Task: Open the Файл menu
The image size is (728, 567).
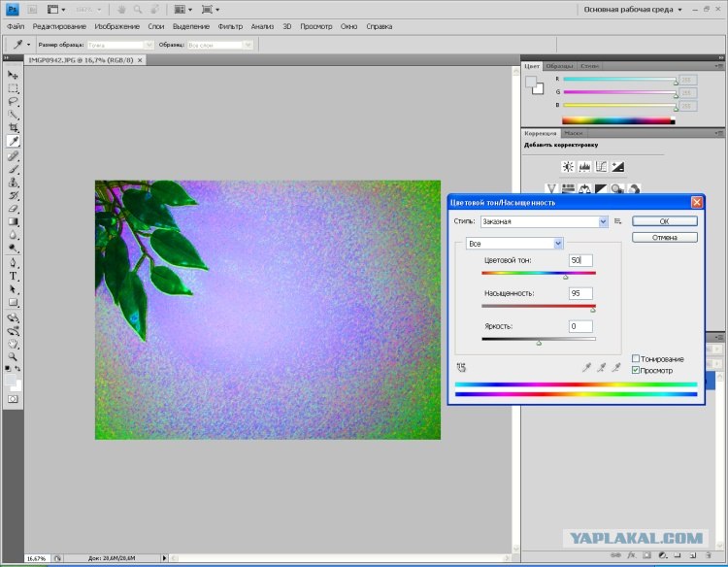Action: coord(16,26)
